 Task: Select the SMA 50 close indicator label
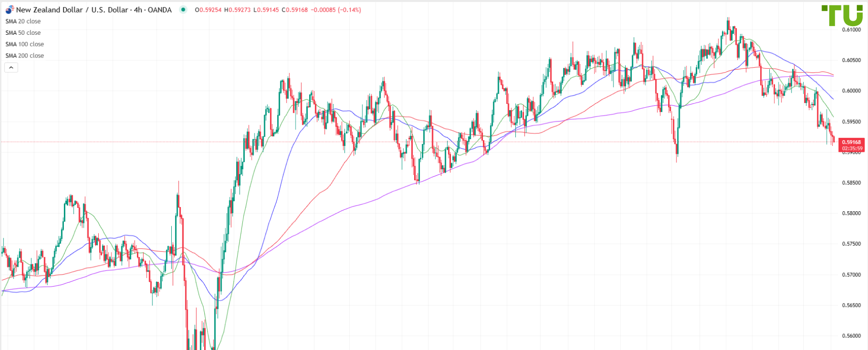[x=23, y=33]
